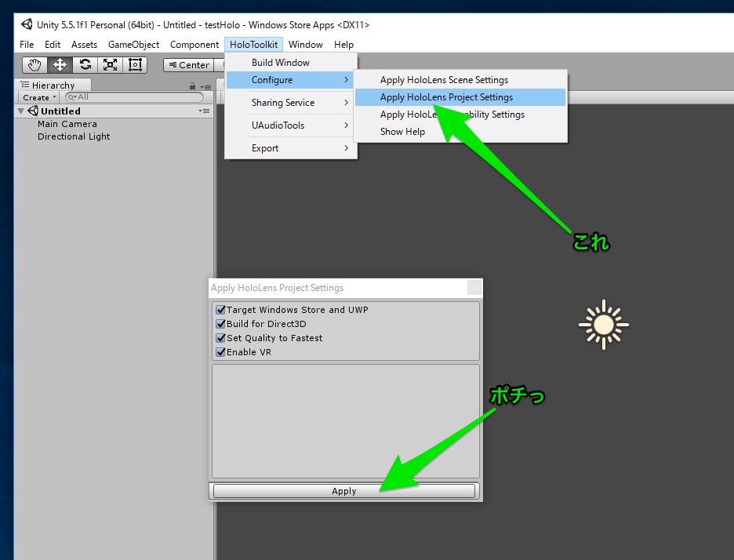Open the Window menu
The image size is (734, 560).
pyautogui.click(x=306, y=45)
